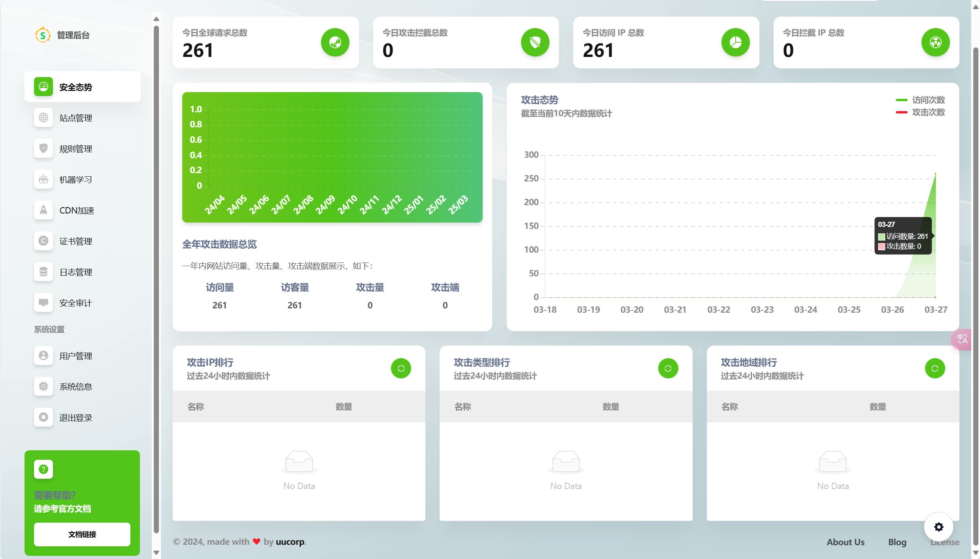Go to 规则管理 page

point(83,149)
